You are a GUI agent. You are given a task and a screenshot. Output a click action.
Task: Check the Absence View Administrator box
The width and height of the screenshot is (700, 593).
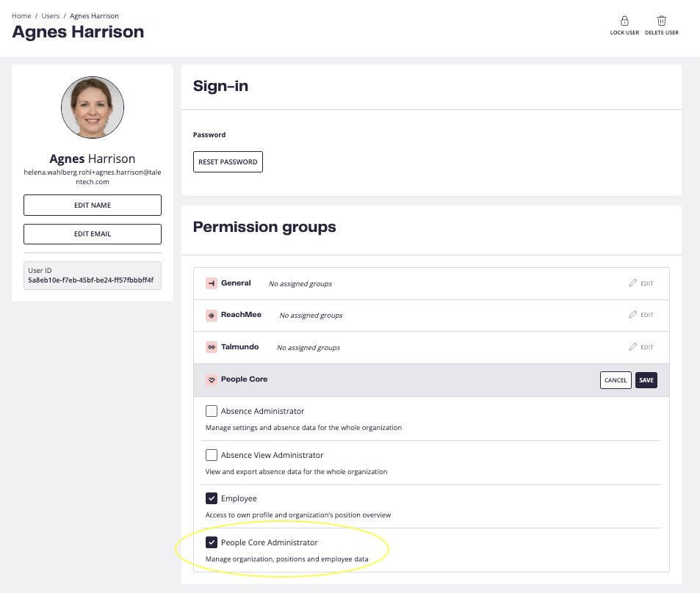pyautogui.click(x=211, y=455)
